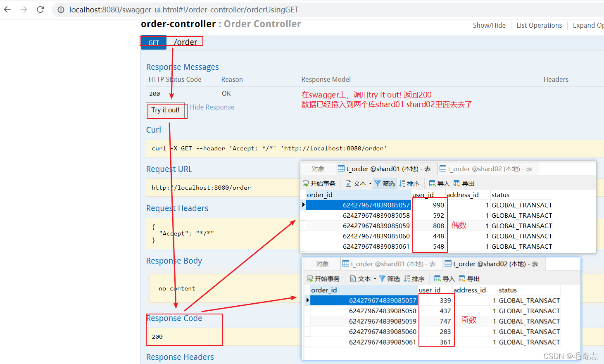Go back using the browser back arrow
604x364 pixels.
tap(7, 10)
